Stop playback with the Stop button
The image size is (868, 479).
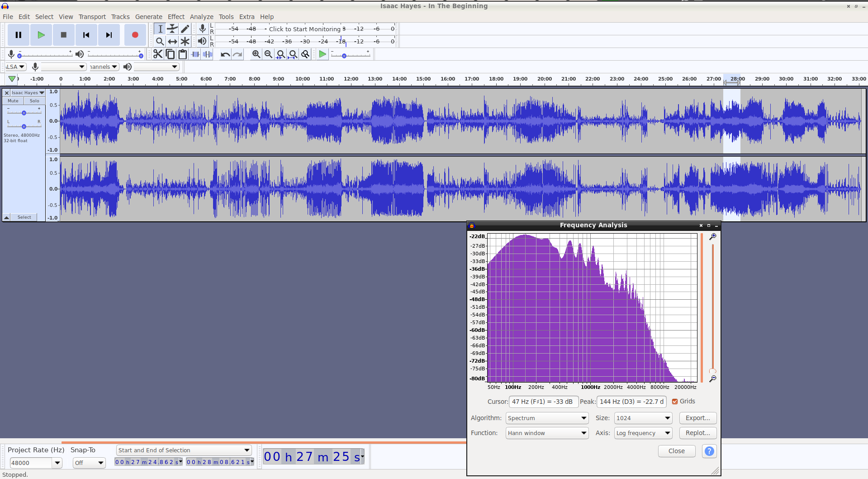[x=64, y=35]
